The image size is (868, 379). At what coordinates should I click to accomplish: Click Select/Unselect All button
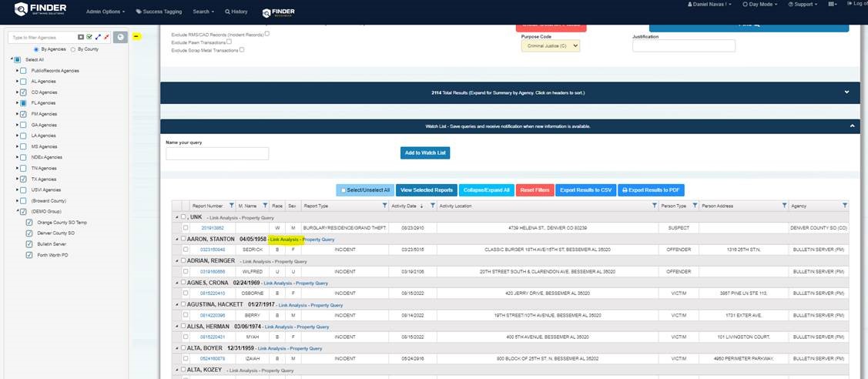365,189
